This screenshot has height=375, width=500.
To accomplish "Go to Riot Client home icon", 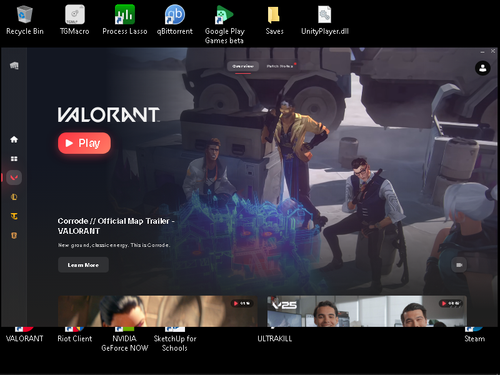I will [x=14, y=139].
